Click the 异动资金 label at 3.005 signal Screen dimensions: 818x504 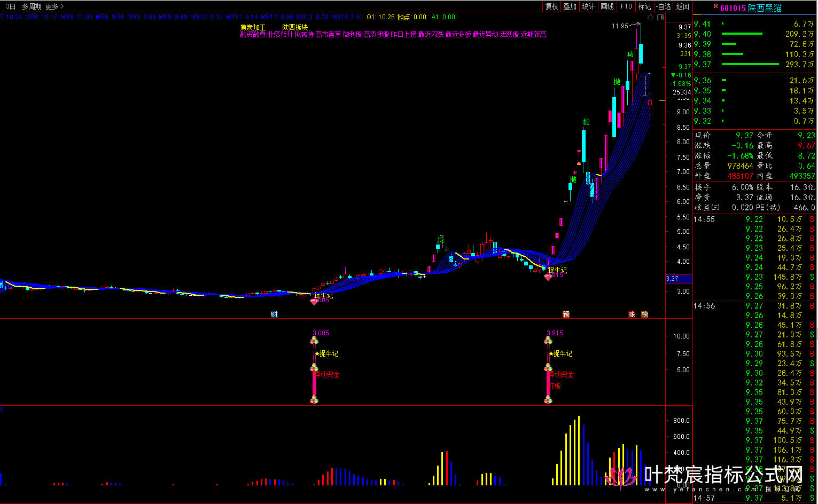pos(327,375)
